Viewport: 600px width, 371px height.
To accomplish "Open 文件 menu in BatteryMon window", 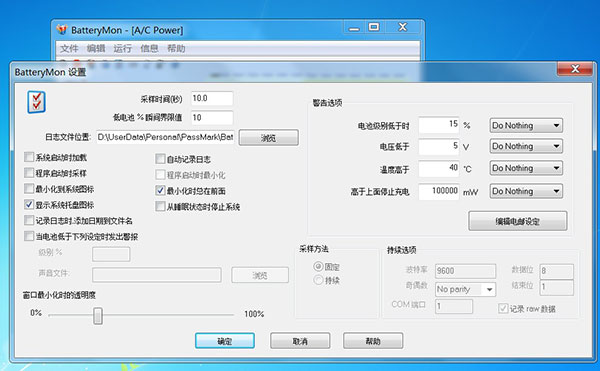I will pyautogui.click(x=69, y=48).
